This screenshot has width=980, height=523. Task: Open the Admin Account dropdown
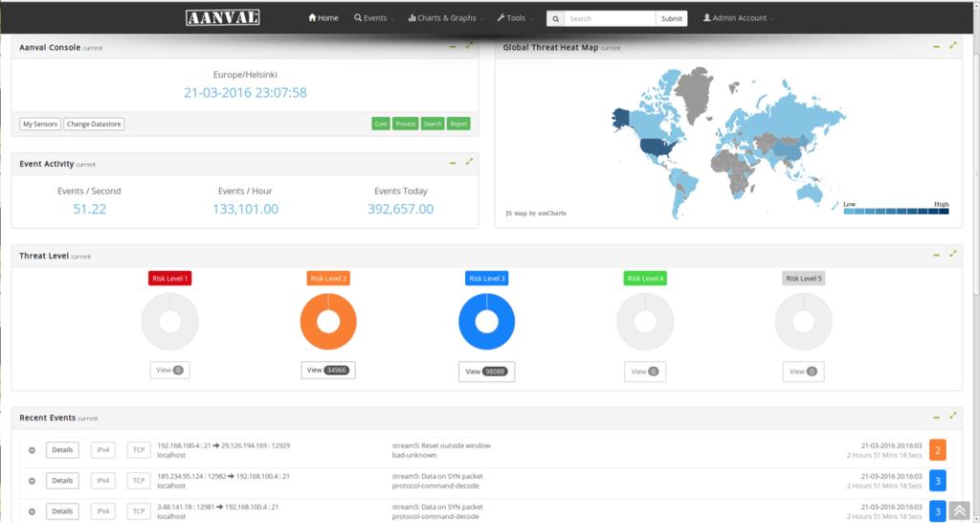pos(738,18)
